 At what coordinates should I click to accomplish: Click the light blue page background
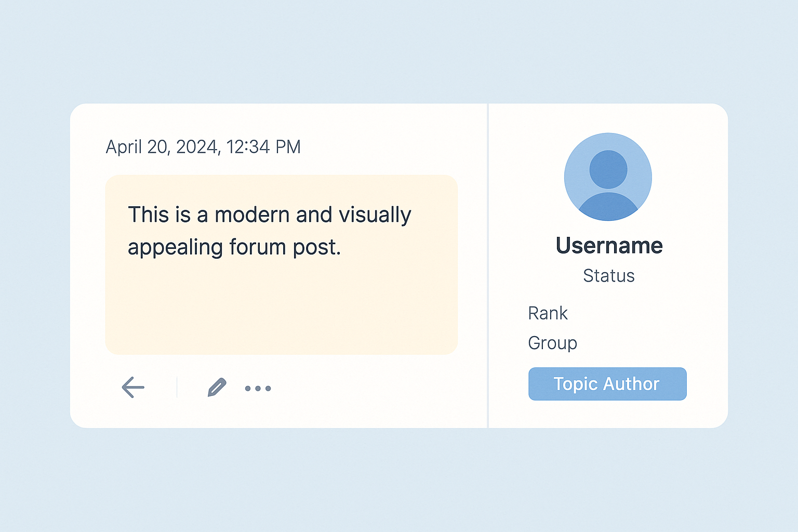coord(399,478)
